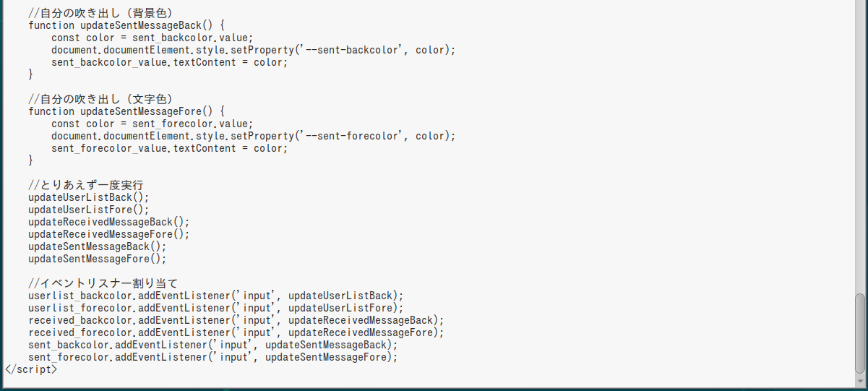Click the const color = sent_forecolor.value line

point(152,124)
